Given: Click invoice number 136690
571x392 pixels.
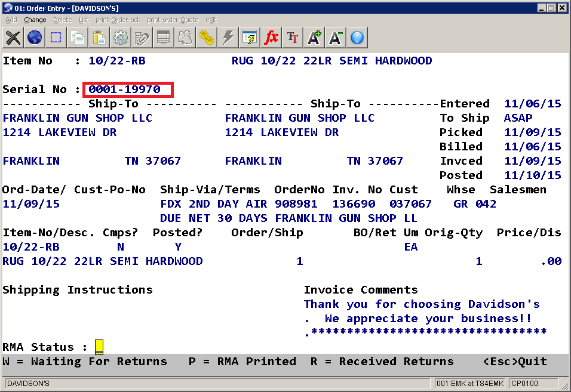Looking at the screenshot, I should (354, 204).
